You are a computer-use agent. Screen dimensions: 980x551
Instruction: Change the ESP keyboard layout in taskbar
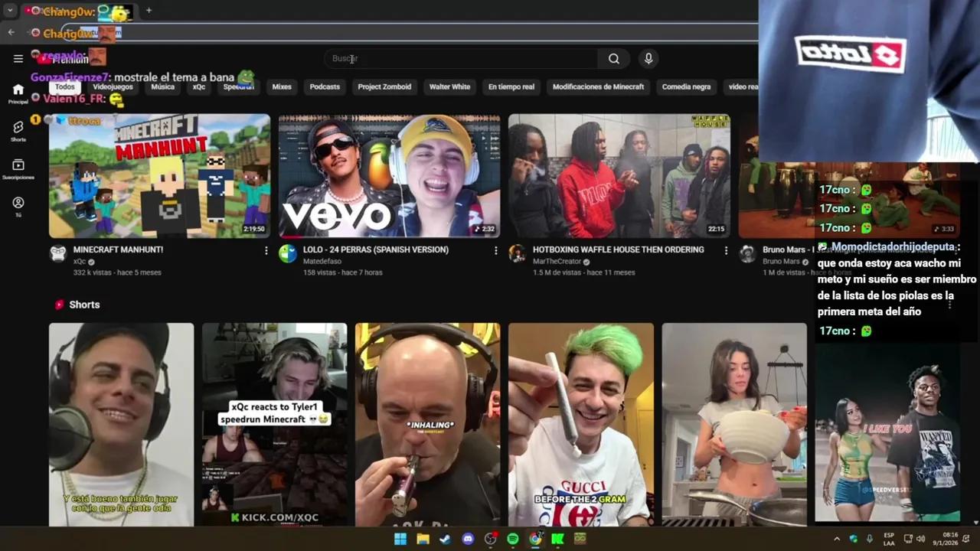[x=890, y=539]
